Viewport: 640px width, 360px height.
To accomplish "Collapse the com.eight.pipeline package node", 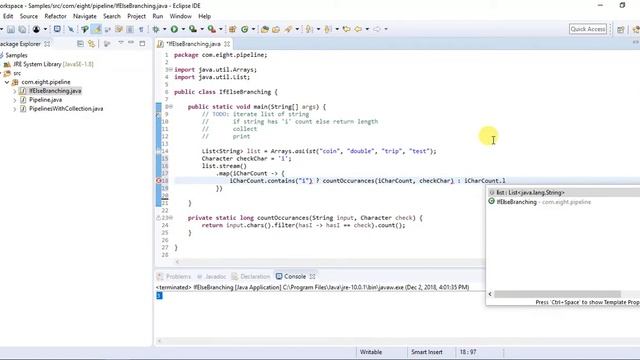I will pyautogui.click(x=7, y=82).
